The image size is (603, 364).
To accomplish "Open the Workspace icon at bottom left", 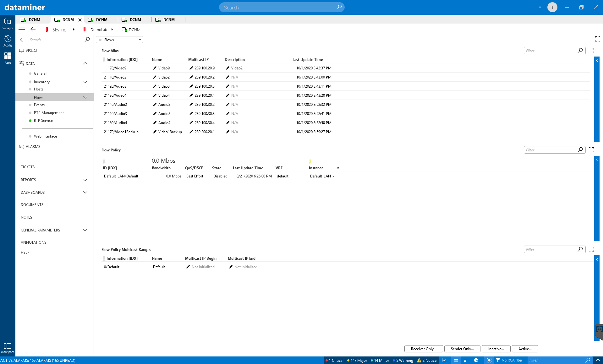I will 8,348.
